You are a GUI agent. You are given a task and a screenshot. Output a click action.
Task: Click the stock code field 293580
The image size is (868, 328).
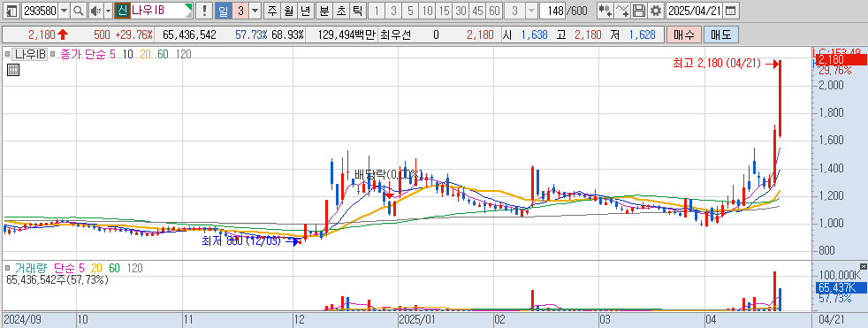tap(39, 10)
